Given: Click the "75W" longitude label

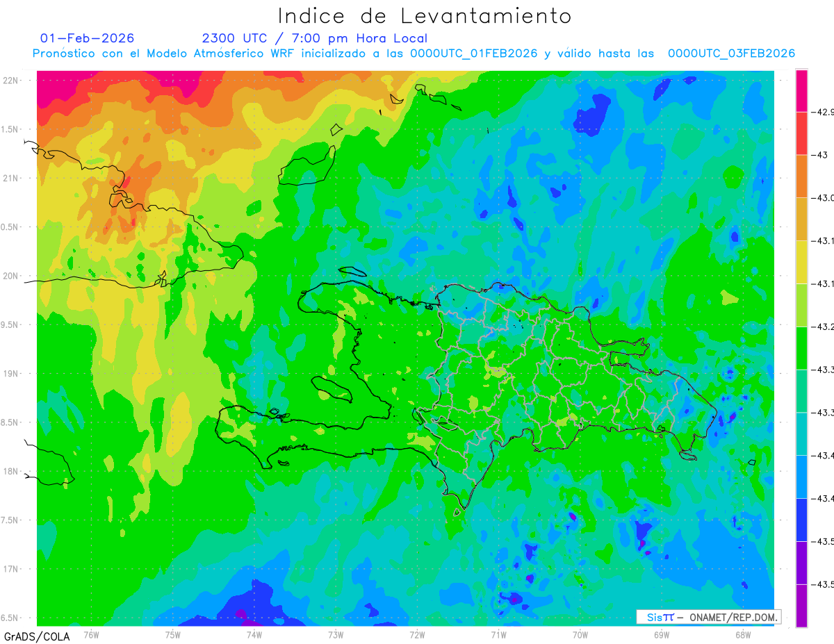Looking at the screenshot, I should tap(172, 634).
